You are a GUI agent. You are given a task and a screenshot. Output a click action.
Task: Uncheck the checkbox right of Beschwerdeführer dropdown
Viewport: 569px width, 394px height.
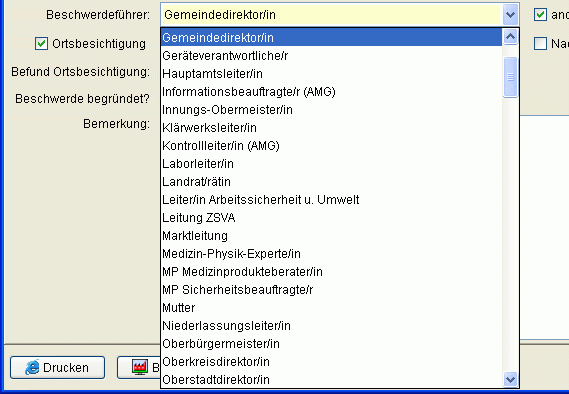pyautogui.click(x=540, y=15)
